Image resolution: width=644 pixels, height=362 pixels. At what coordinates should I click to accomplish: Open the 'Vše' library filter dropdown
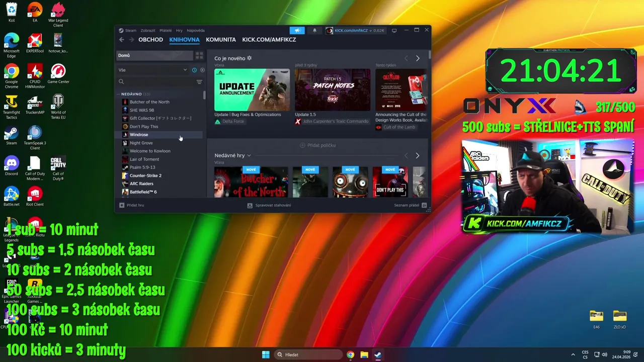[152, 70]
